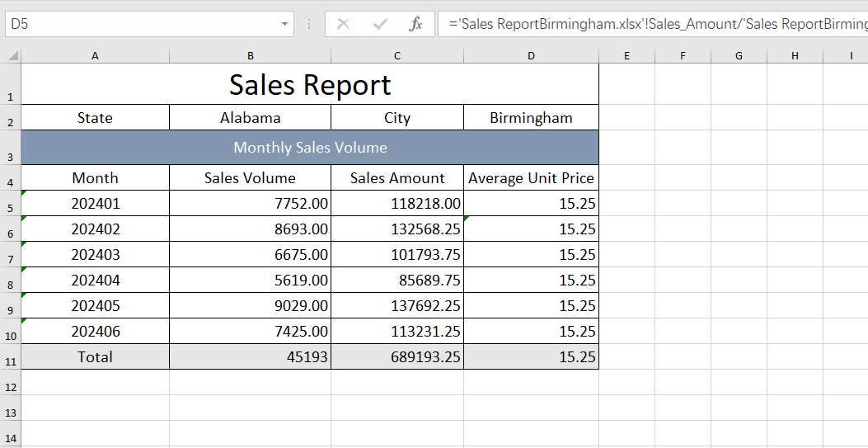
Task: Select month cell 202403
Action: coord(96,254)
